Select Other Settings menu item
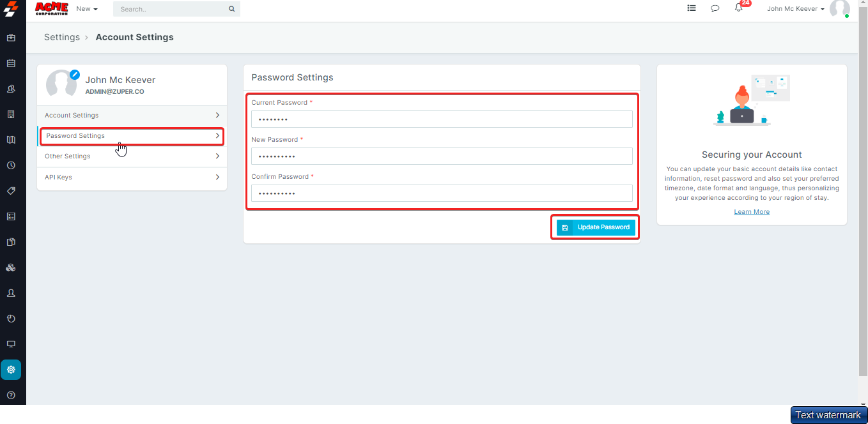Image resolution: width=868 pixels, height=424 pixels. (132, 156)
